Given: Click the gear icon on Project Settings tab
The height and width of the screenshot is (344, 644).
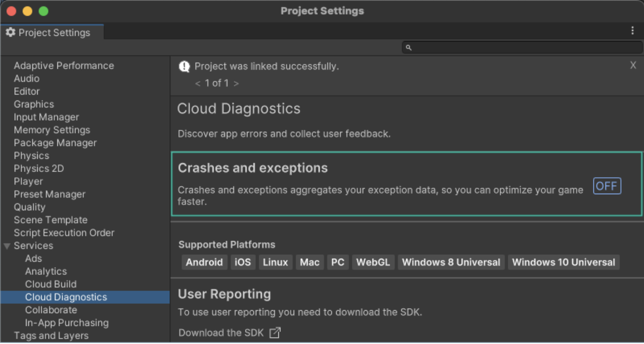Looking at the screenshot, I should [10, 32].
